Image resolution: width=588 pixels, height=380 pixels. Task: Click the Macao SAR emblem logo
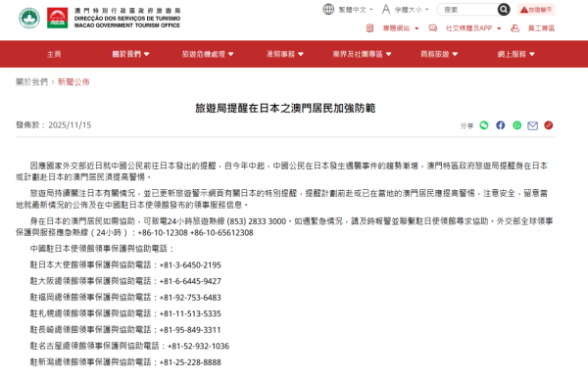click(29, 18)
